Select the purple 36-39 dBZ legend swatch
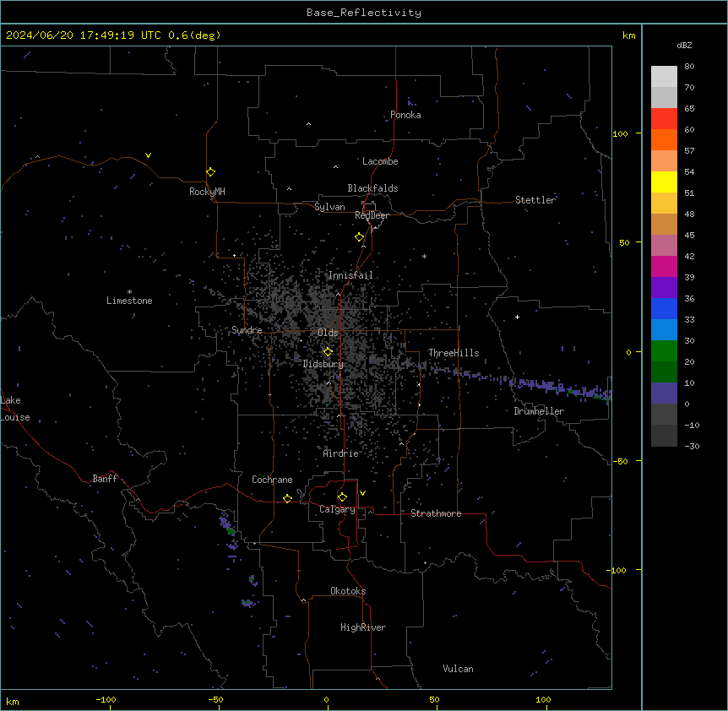The width and height of the screenshot is (728, 711). (664, 288)
